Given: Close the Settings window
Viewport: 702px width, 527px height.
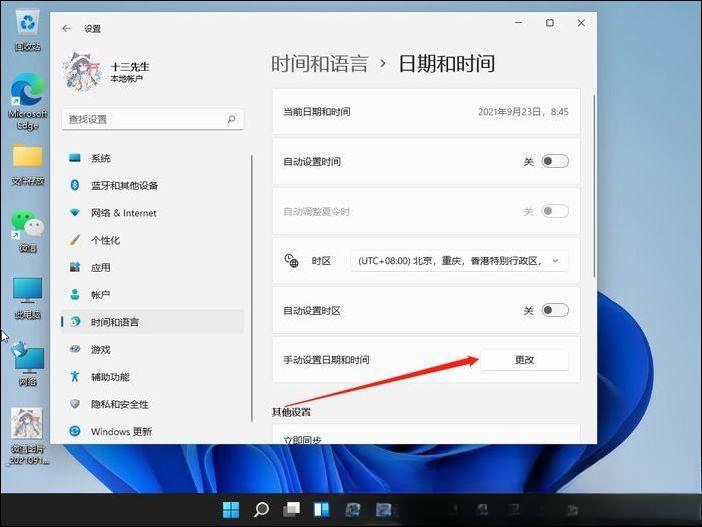Looking at the screenshot, I should [x=581, y=22].
